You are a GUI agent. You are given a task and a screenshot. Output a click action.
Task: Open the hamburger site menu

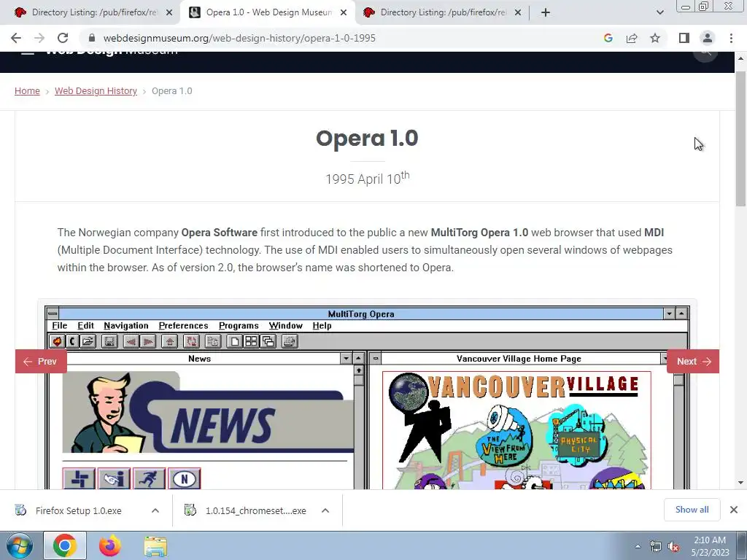coord(27,52)
